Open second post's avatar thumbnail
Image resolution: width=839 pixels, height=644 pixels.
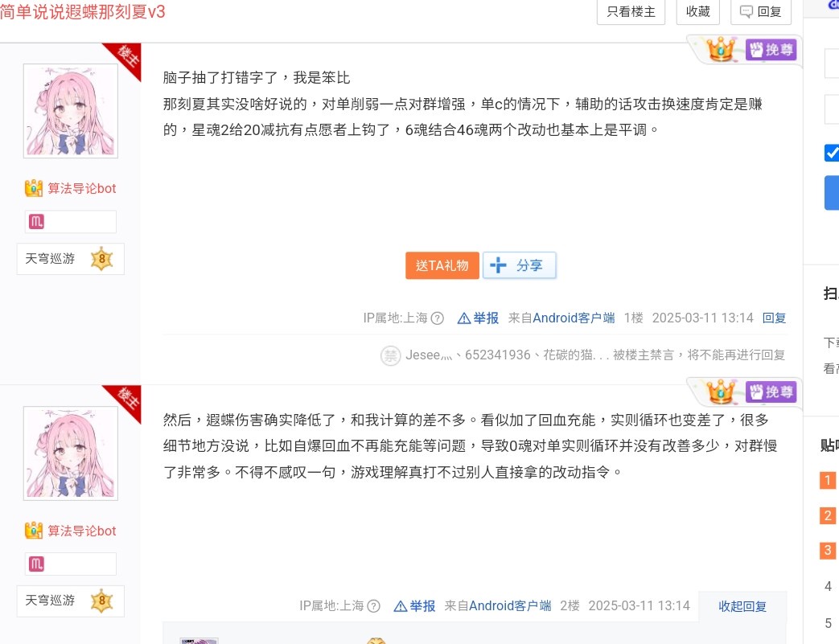[x=71, y=453]
